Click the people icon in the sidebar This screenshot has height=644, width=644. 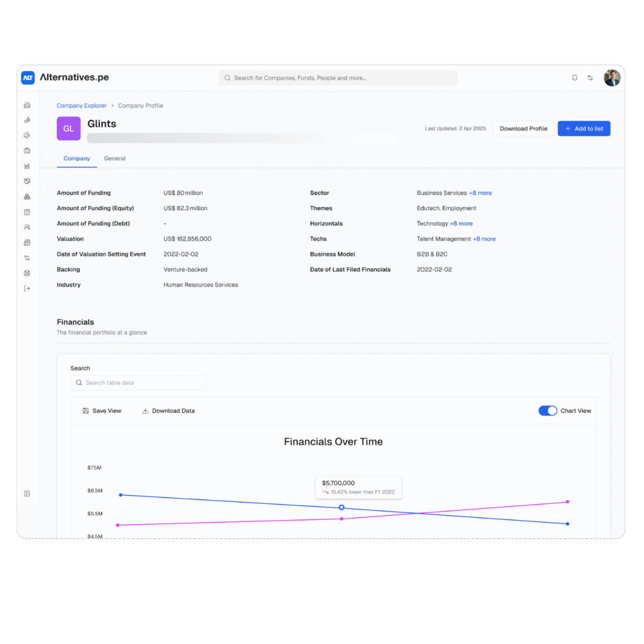click(x=27, y=227)
